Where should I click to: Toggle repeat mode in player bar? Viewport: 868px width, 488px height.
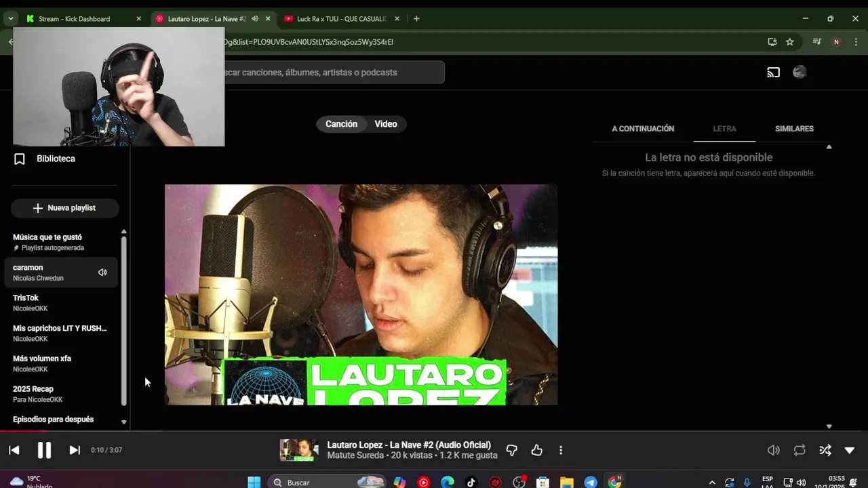click(800, 450)
